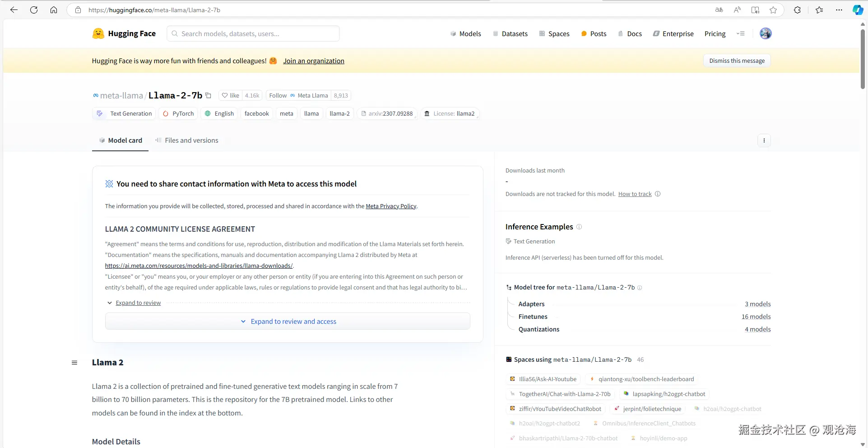Start read aloud from address bar
Screen dimensions: 868x448
[x=737, y=10]
